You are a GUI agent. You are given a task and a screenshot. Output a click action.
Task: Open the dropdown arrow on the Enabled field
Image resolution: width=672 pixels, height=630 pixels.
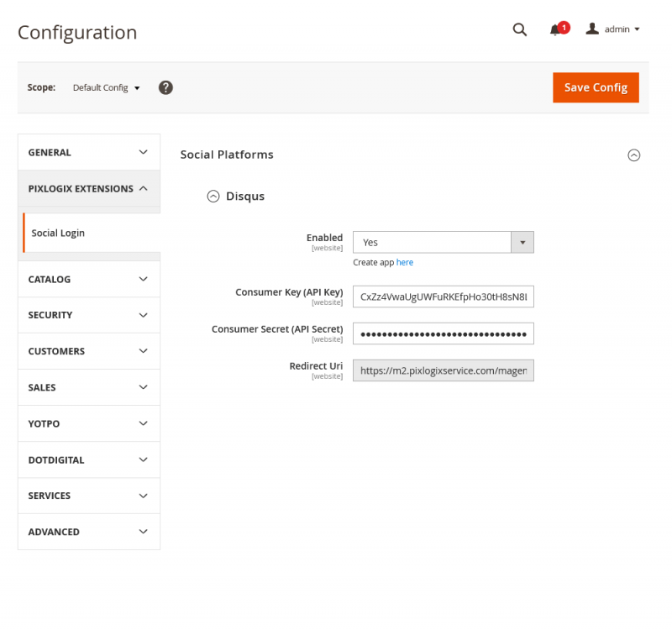522,242
